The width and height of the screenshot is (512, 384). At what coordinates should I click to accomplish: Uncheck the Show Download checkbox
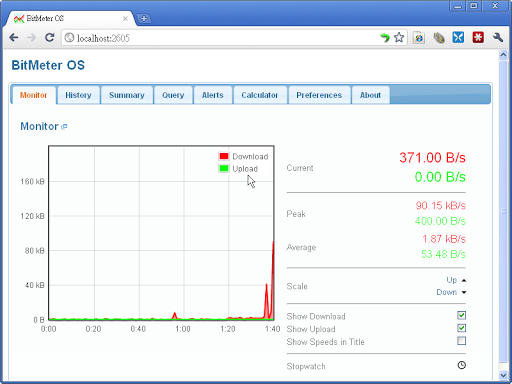pyautogui.click(x=461, y=315)
